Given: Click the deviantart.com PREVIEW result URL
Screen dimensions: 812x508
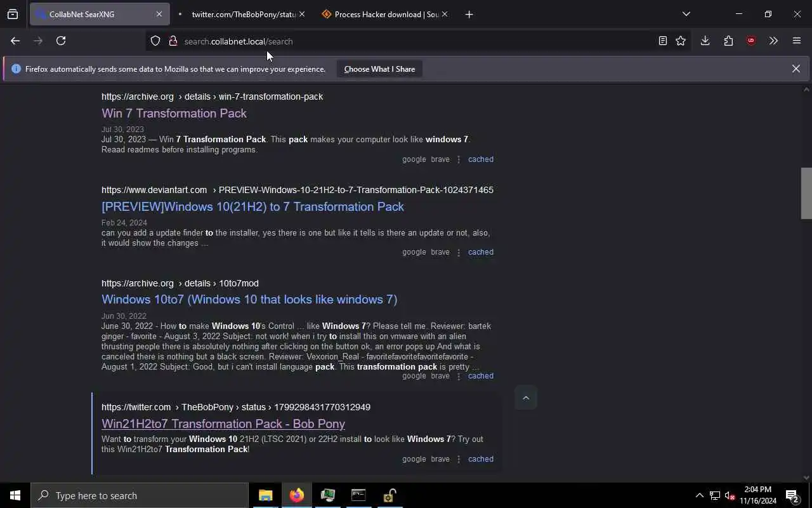Looking at the screenshot, I should pos(298,190).
